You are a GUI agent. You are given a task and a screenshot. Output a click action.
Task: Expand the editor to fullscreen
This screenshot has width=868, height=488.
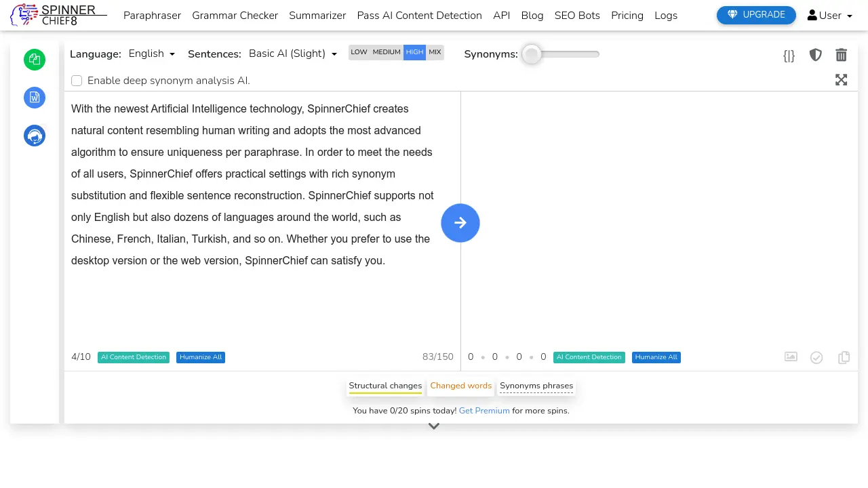(x=842, y=80)
